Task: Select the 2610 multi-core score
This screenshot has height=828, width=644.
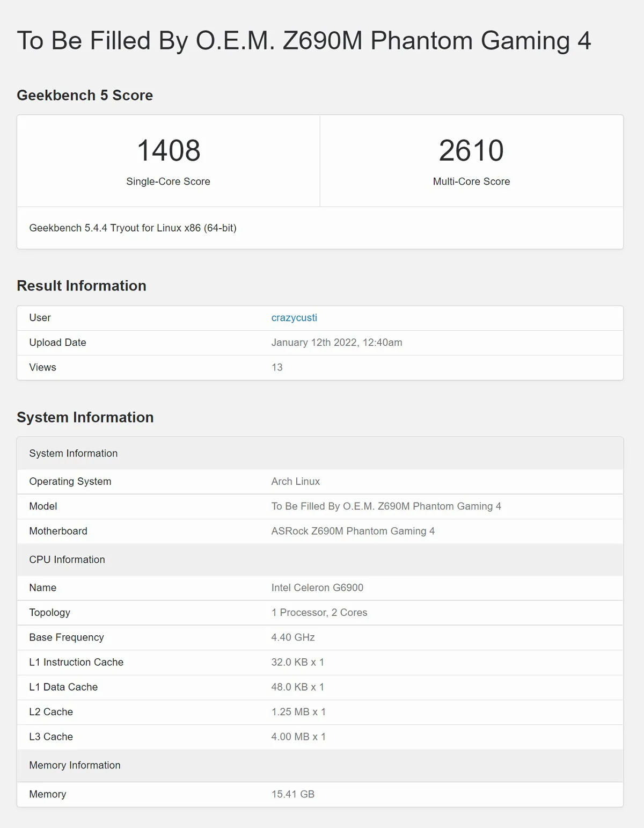Action: (x=471, y=150)
